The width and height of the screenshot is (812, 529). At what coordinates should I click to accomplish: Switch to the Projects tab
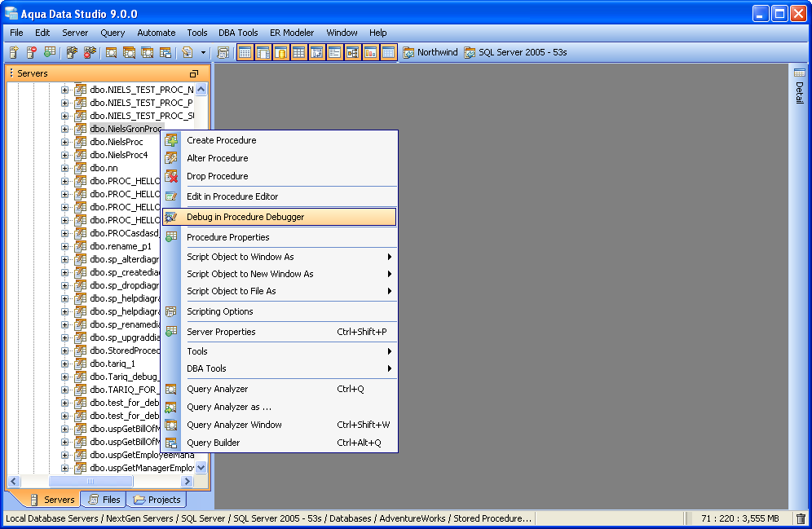point(157,500)
